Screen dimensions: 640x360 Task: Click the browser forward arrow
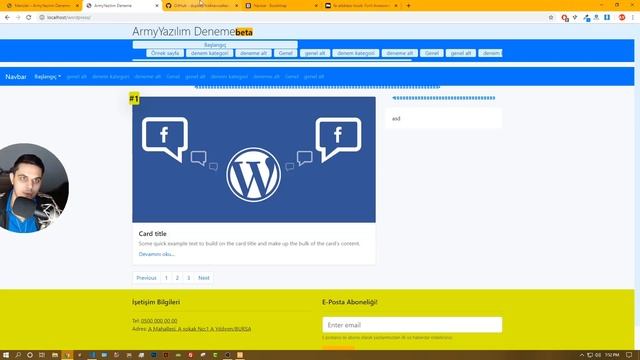(x=18, y=18)
